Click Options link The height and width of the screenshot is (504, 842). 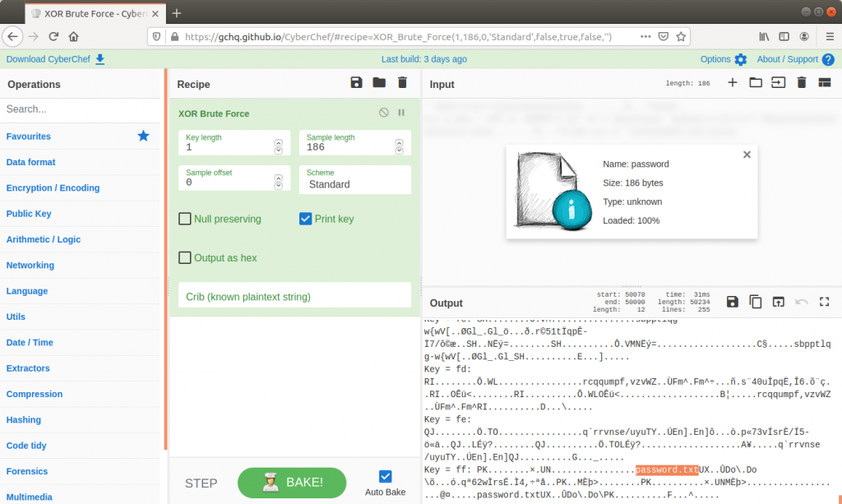click(715, 59)
